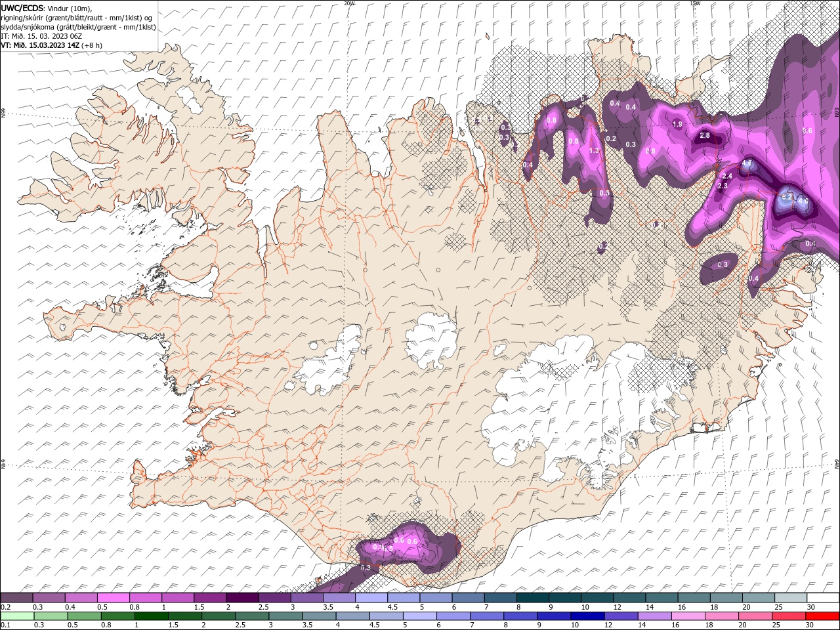Viewport: 840px width, 630px height.
Task: Click the '20W' longitude label
Action: coord(349,3)
